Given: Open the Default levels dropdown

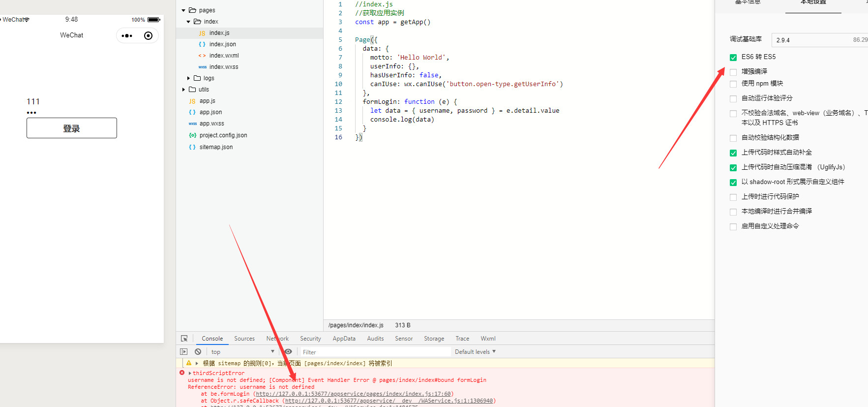Looking at the screenshot, I should 475,352.
